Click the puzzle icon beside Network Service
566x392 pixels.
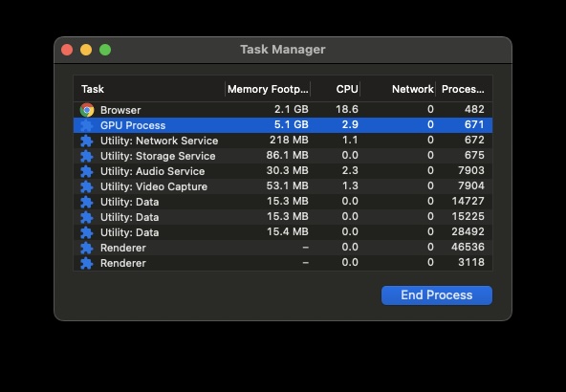[x=87, y=141]
